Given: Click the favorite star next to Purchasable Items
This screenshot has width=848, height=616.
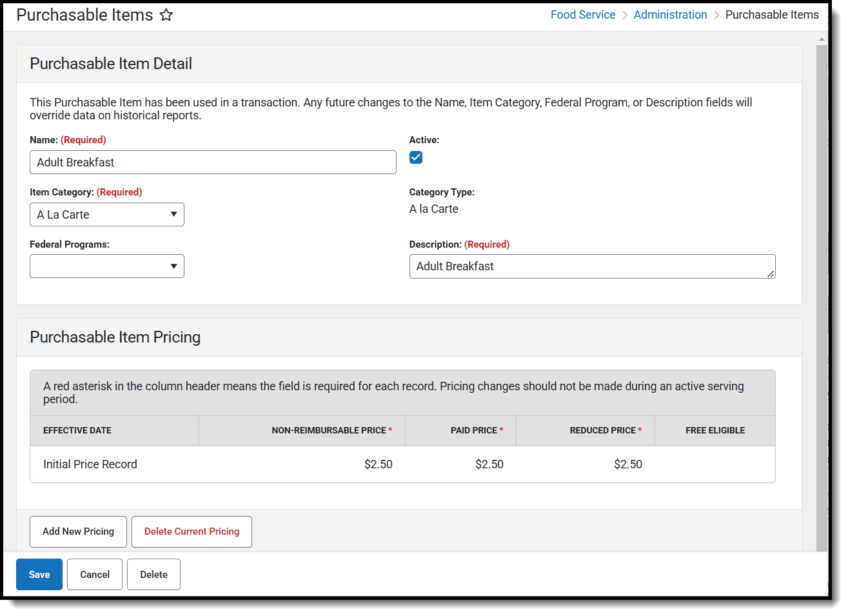Looking at the screenshot, I should tap(166, 15).
